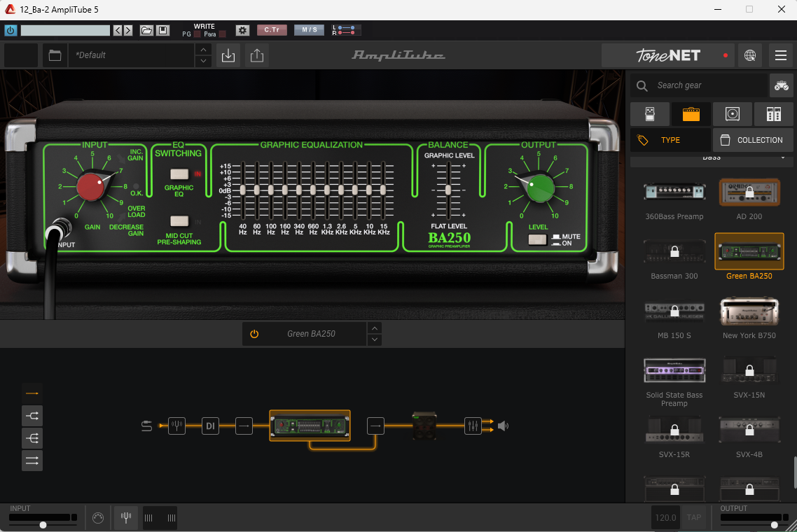Image resolution: width=797 pixels, height=532 pixels.
Task: Click the 1.3 KHz EQ slider
Action: [327, 190]
